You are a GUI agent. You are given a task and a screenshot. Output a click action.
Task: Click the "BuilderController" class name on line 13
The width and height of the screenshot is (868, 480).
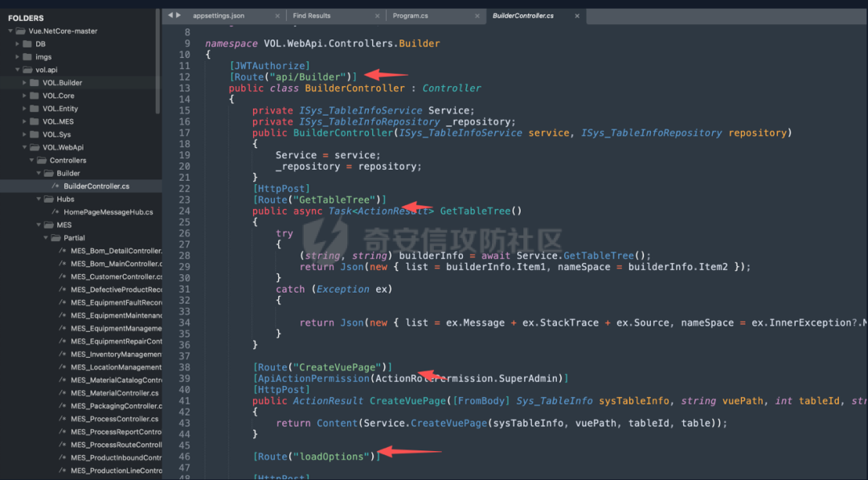click(x=355, y=88)
